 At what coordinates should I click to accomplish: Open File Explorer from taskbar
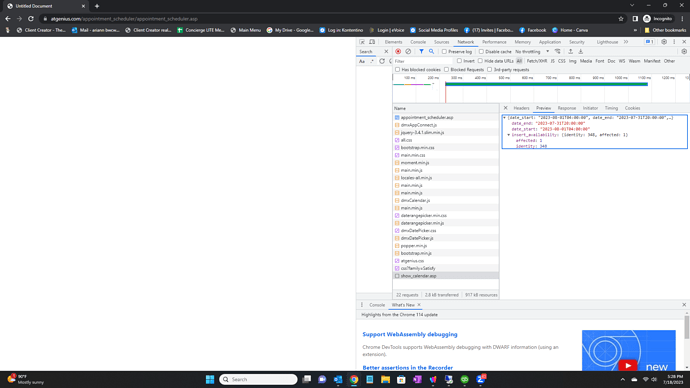[385, 379]
